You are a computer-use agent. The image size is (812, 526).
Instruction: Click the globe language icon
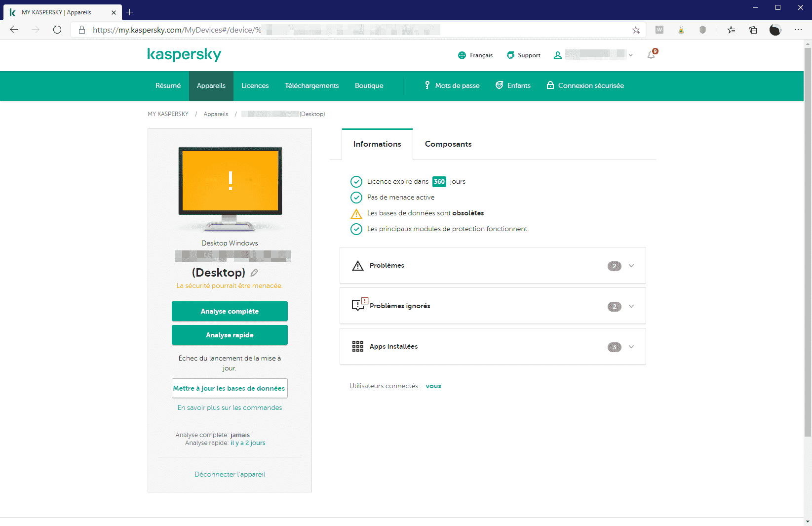click(462, 55)
